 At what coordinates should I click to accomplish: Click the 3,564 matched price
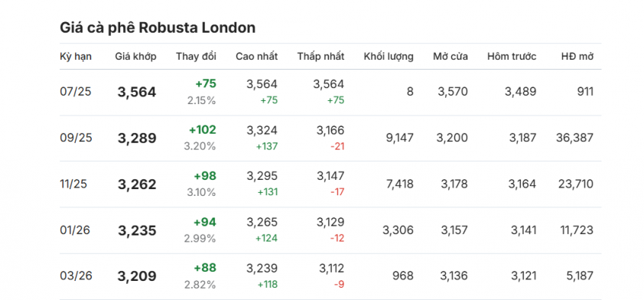[137, 92]
